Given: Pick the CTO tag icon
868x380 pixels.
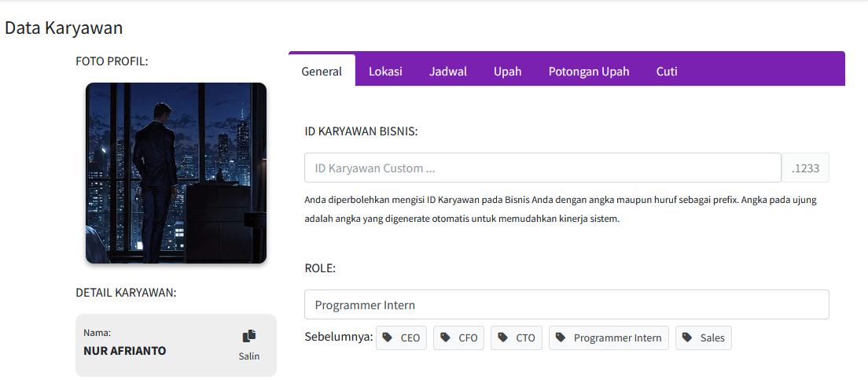Looking at the screenshot, I should click(x=502, y=338).
